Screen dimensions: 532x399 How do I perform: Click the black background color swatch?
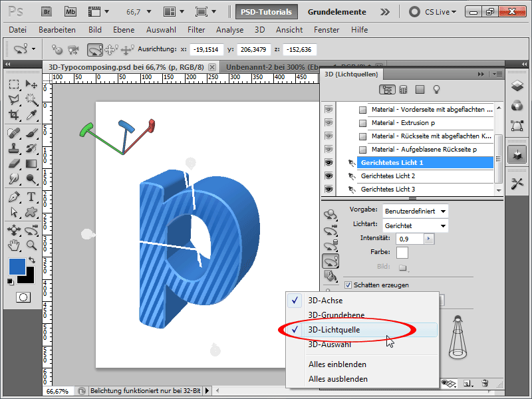click(29, 278)
